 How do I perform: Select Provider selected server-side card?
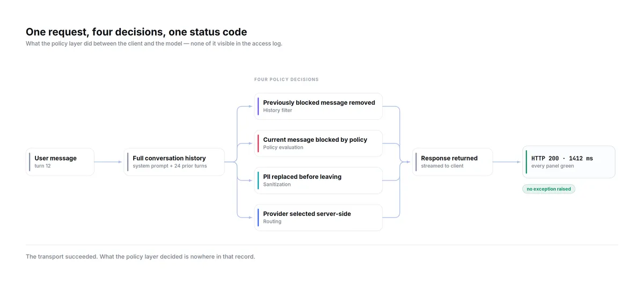click(x=318, y=218)
